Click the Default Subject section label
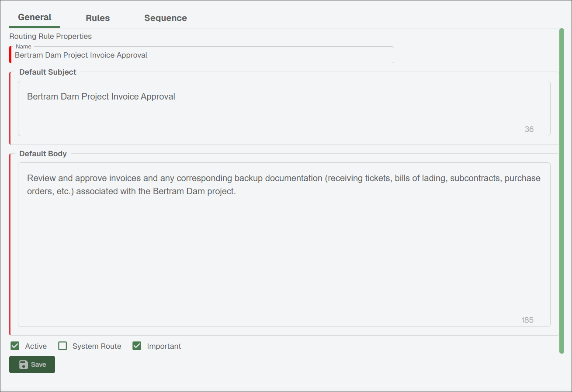The height and width of the screenshot is (392, 572). coord(48,72)
